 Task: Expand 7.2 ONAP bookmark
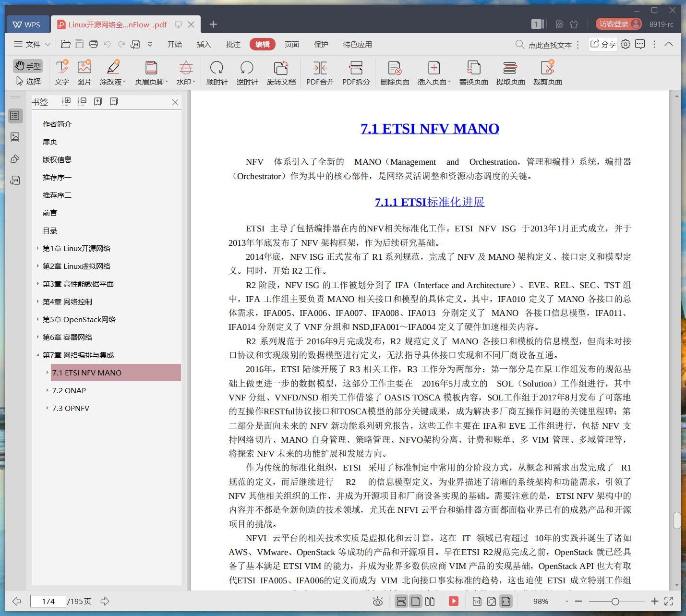pos(48,390)
